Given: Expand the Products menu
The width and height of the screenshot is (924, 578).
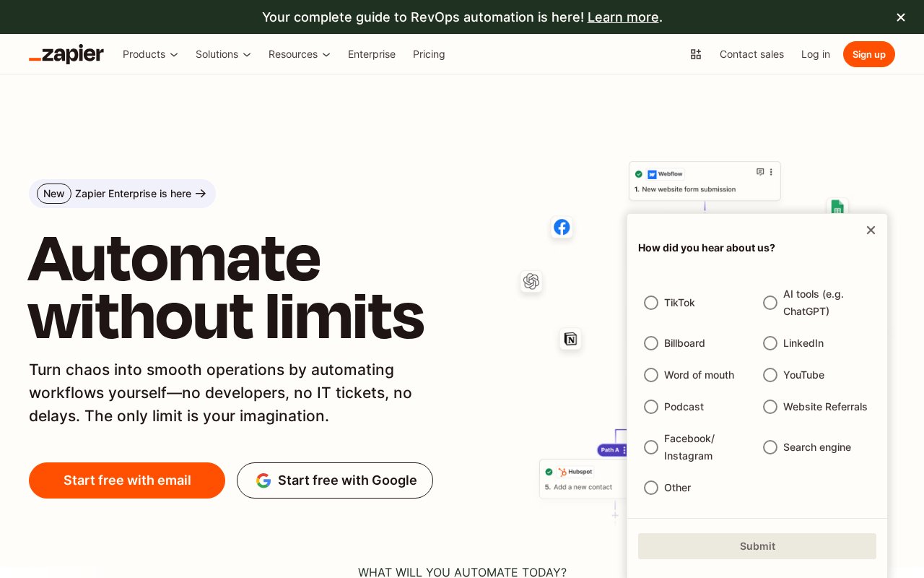Looking at the screenshot, I should pyautogui.click(x=150, y=54).
